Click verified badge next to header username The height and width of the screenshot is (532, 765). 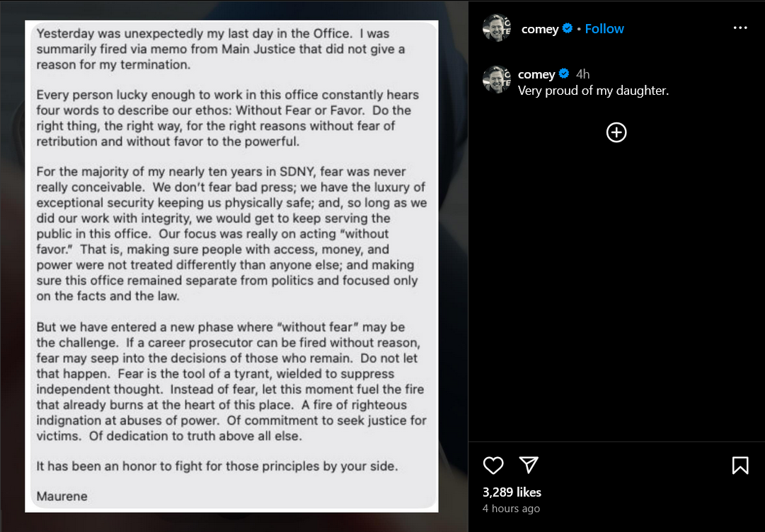567,28
